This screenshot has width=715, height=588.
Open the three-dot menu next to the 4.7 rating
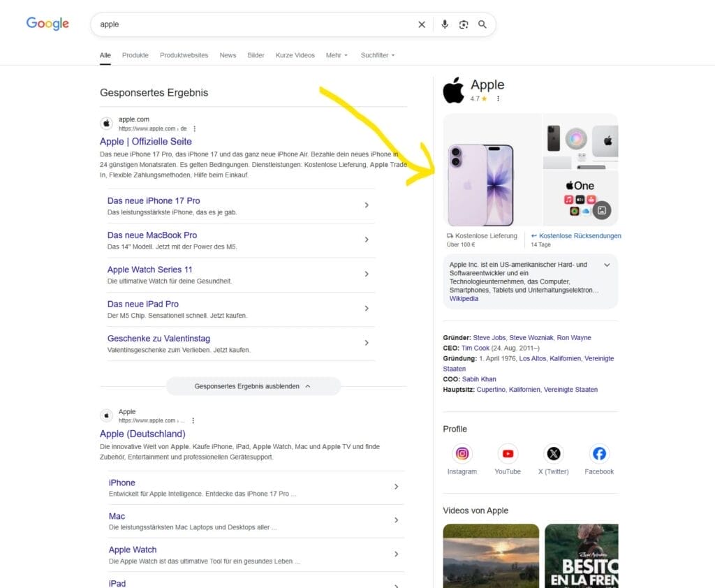tap(498, 99)
